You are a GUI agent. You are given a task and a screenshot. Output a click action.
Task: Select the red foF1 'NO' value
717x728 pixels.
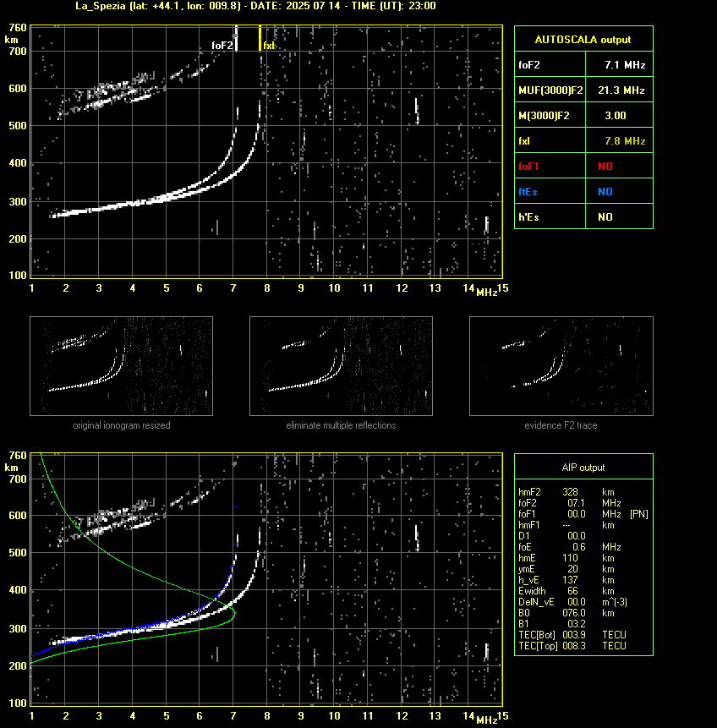pyautogui.click(x=605, y=167)
